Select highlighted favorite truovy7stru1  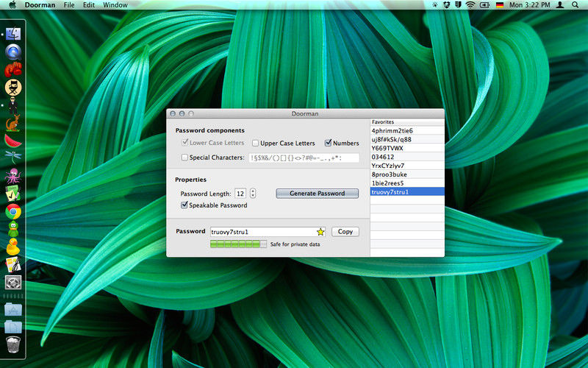click(x=407, y=192)
